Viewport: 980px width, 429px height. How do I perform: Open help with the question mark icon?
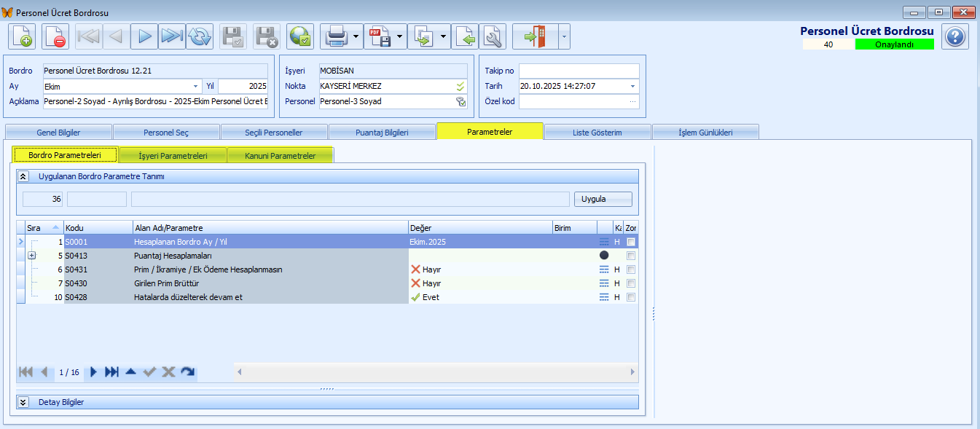[x=954, y=36]
